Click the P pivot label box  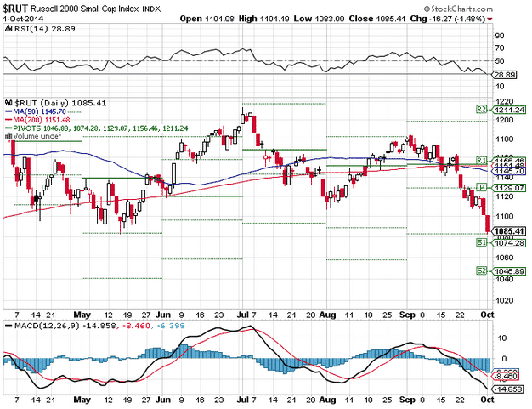[x=482, y=187]
